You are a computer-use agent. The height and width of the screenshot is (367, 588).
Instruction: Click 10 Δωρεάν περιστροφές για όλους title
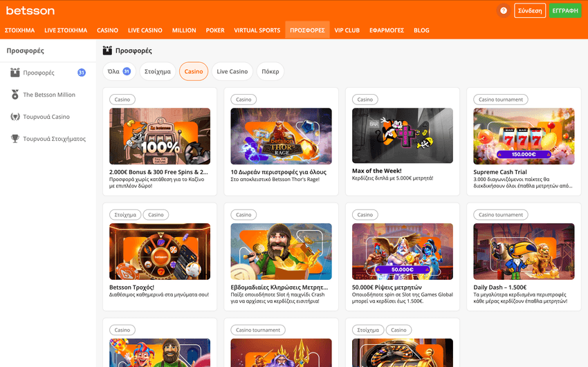pyautogui.click(x=279, y=172)
